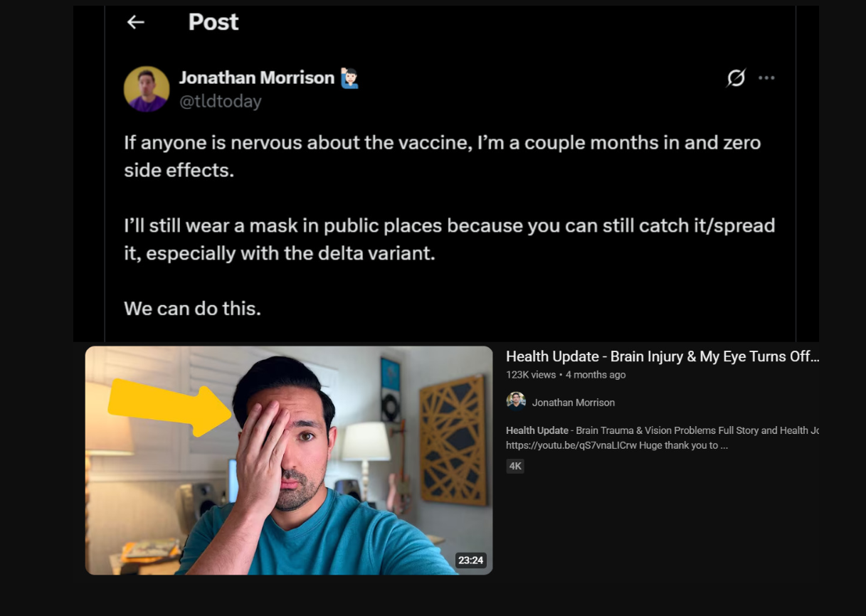Open the Health Update video thumbnail
Screen dimensions: 866x616
tap(289, 460)
